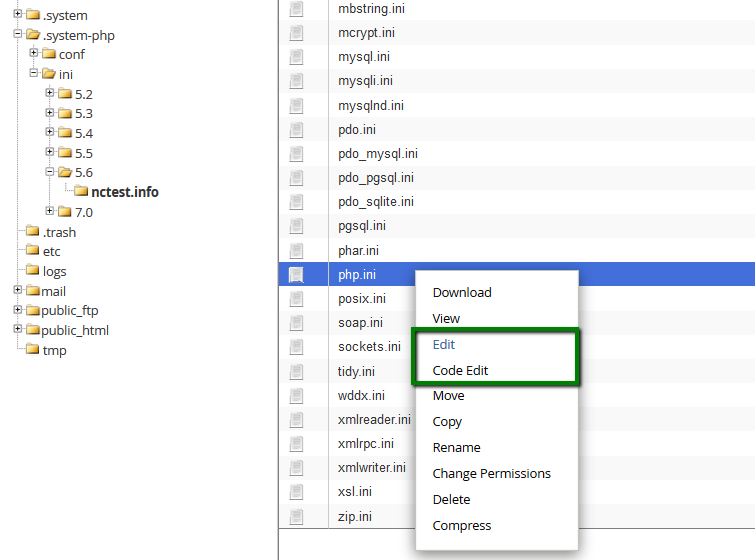Click the mysqlnd.ini file icon

[x=296, y=105]
